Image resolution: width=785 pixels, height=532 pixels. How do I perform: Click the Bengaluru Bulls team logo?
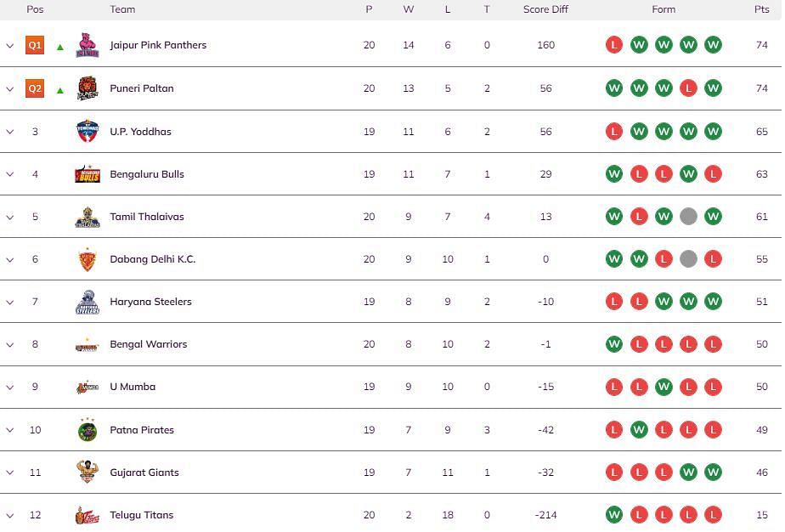point(88,174)
